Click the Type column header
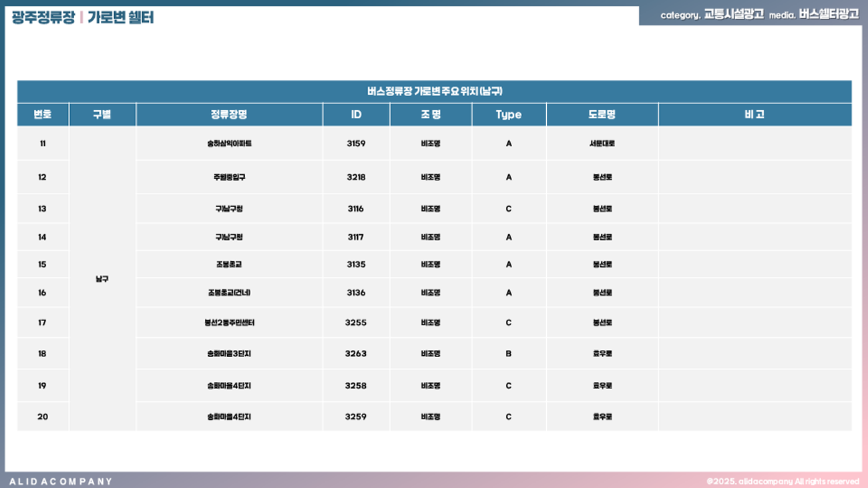 point(508,115)
